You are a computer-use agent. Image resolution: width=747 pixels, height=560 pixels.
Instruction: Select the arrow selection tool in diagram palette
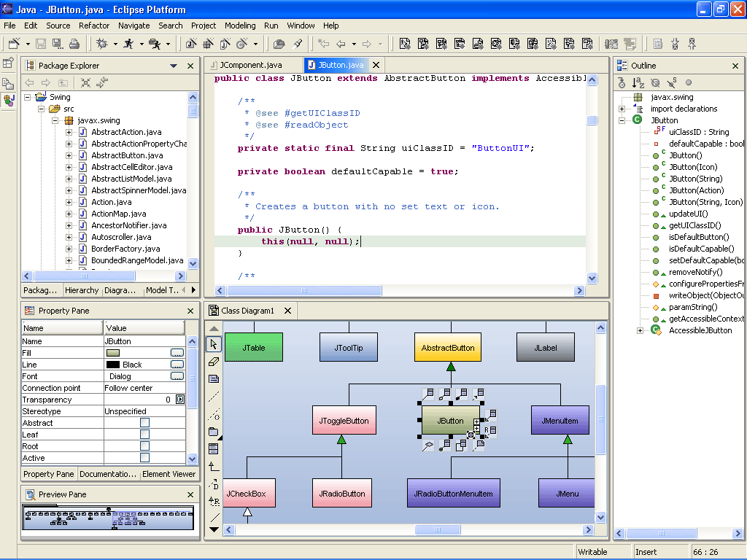click(214, 344)
